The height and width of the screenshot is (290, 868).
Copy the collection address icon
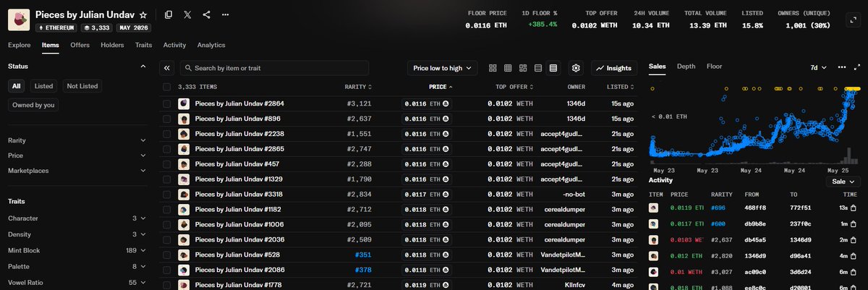[x=169, y=14]
